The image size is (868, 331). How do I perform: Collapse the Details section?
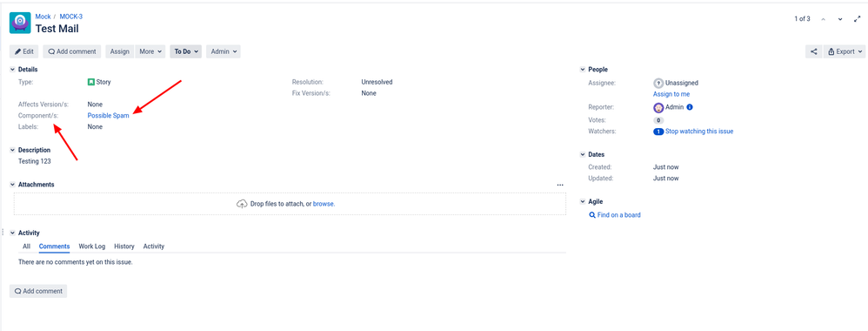13,70
